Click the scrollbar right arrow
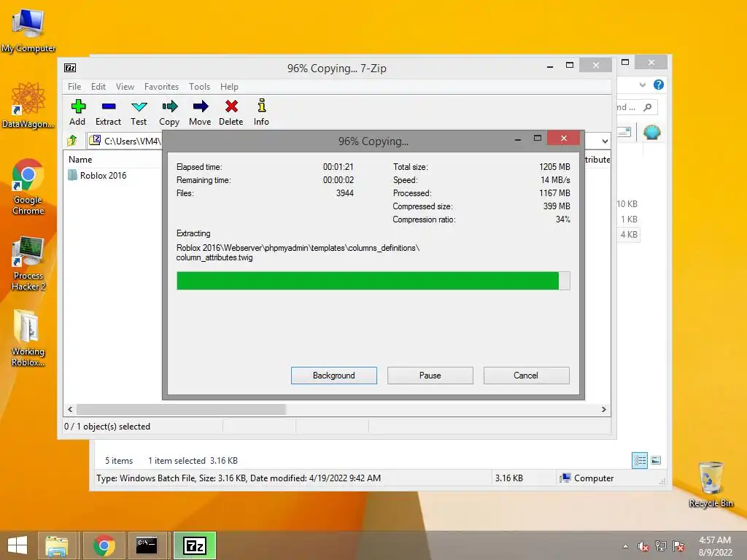This screenshot has height=560, width=747. coord(603,410)
